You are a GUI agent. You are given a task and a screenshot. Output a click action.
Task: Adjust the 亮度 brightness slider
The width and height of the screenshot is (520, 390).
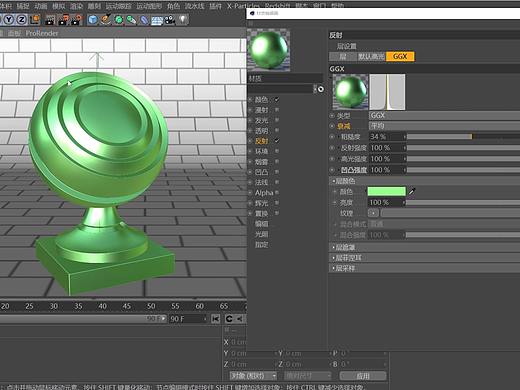[463, 202]
